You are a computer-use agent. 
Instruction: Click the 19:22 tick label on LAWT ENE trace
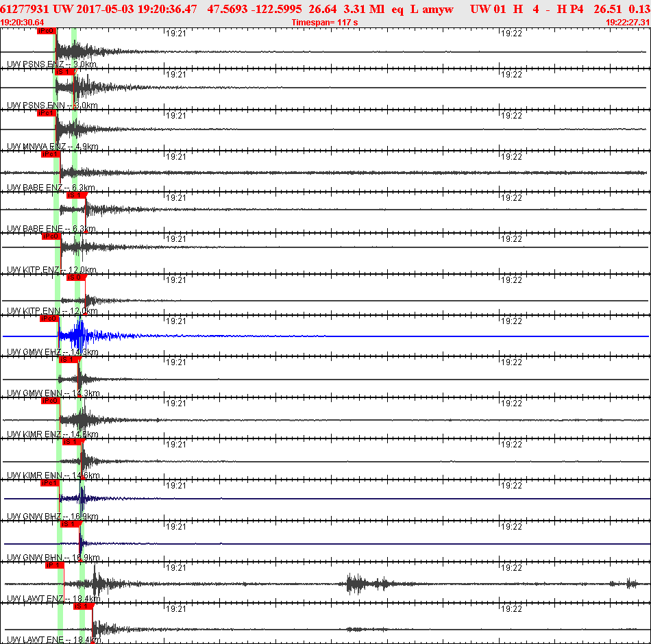(511, 609)
